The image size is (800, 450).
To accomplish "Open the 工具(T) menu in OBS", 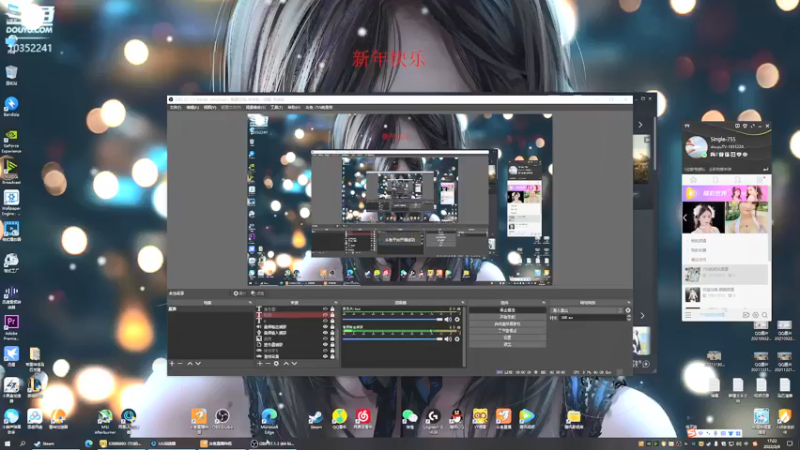I will (276, 108).
